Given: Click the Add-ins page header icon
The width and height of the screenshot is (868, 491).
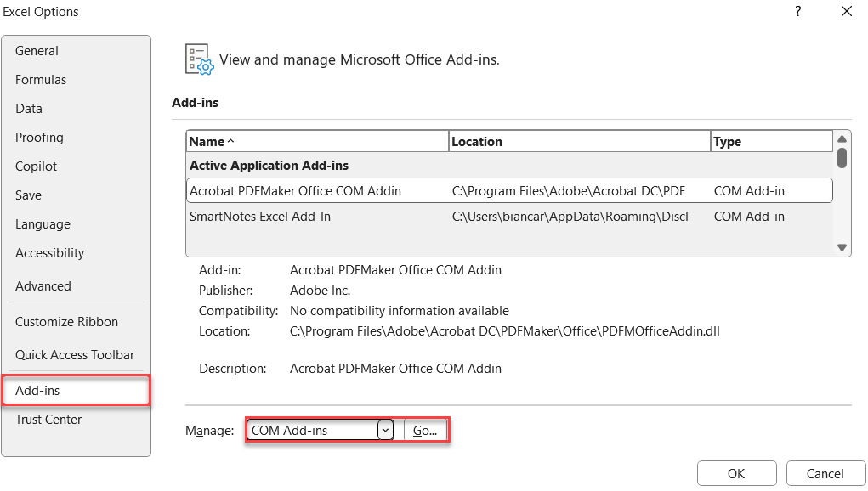Looking at the screenshot, I should pos(197,59).
